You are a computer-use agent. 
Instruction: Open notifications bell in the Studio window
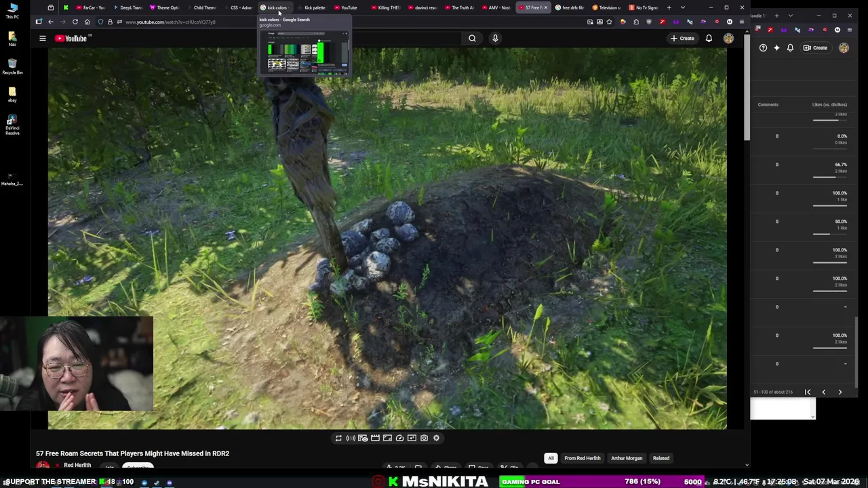tap(790, 48)
